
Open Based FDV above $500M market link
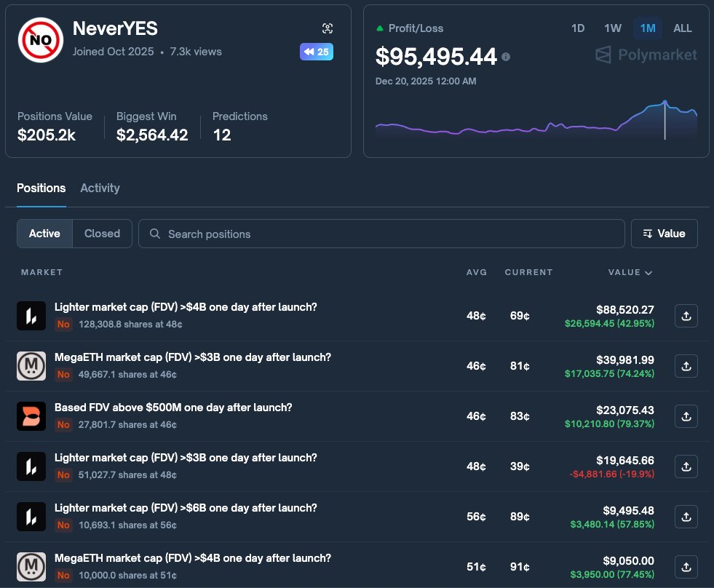(173, 408)
